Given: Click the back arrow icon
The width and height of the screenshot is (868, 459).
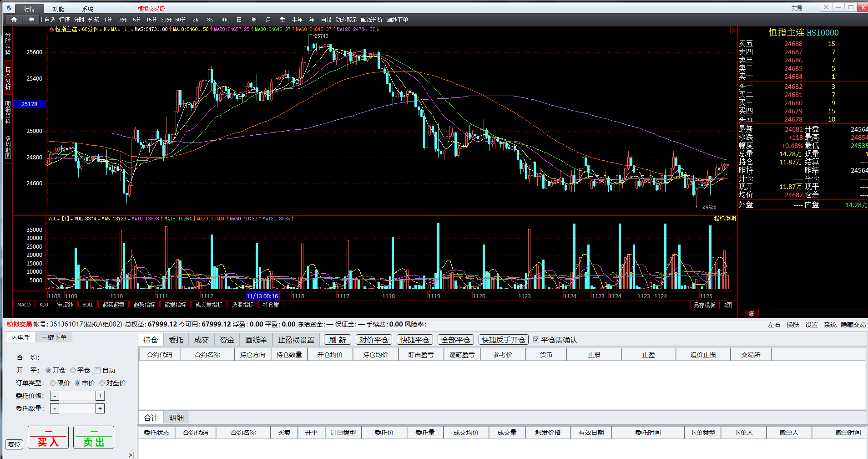Looking at the screenshot, I should 31,19.
